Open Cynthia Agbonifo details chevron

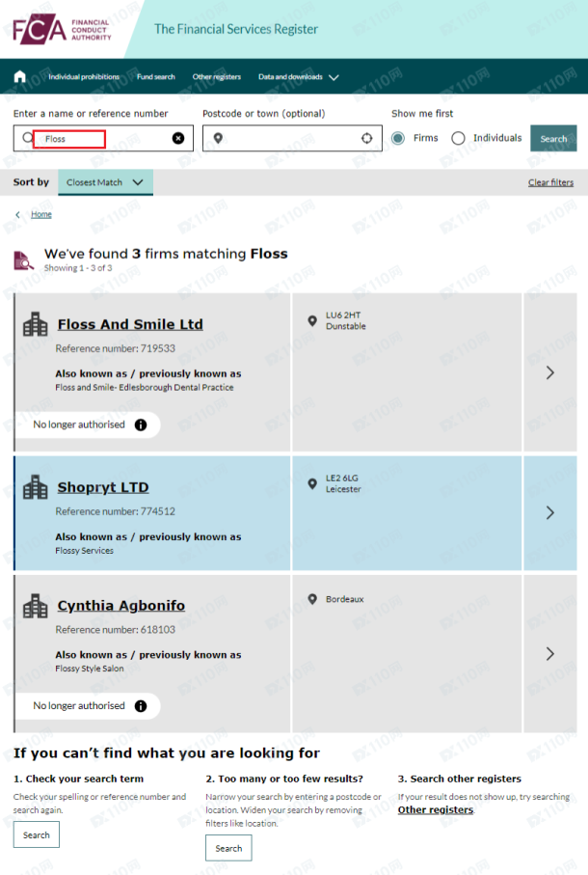click(550, 654)
